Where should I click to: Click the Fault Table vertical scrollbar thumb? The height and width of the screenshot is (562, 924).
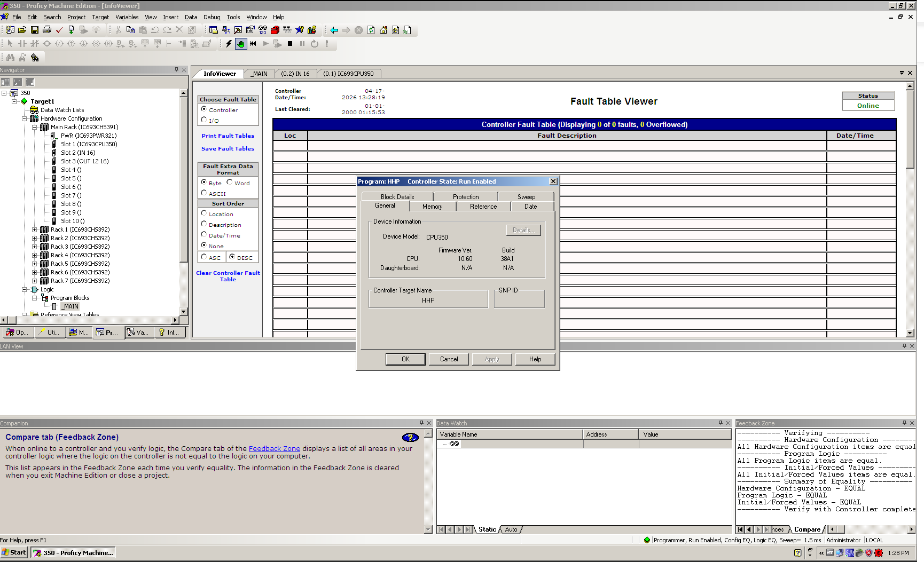click(910, 130)
